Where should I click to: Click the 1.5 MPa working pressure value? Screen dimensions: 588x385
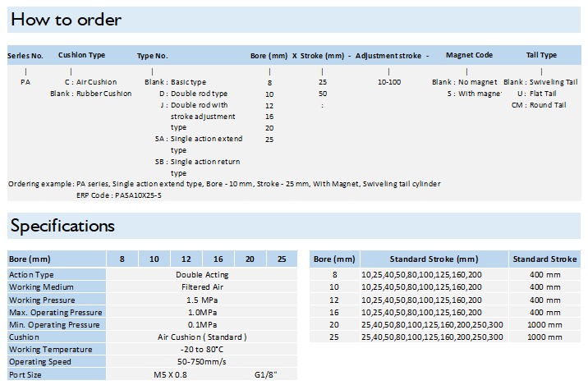coord(202,300)
